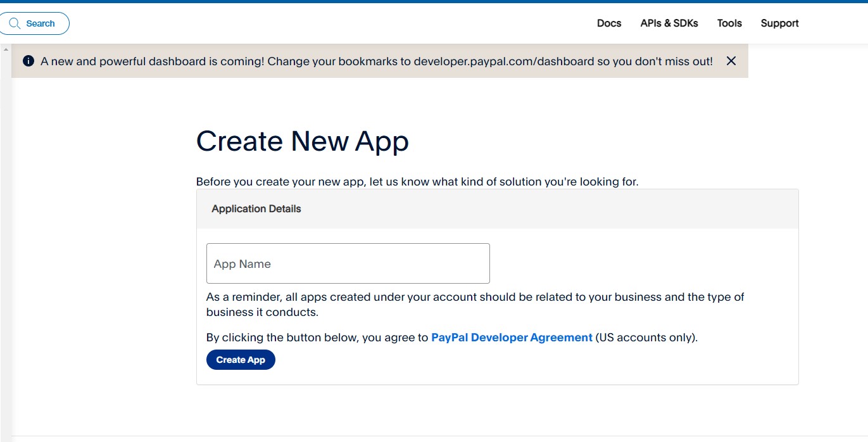Open the Tools menu
The image size is (868, 442).
(x=729, y=23)
